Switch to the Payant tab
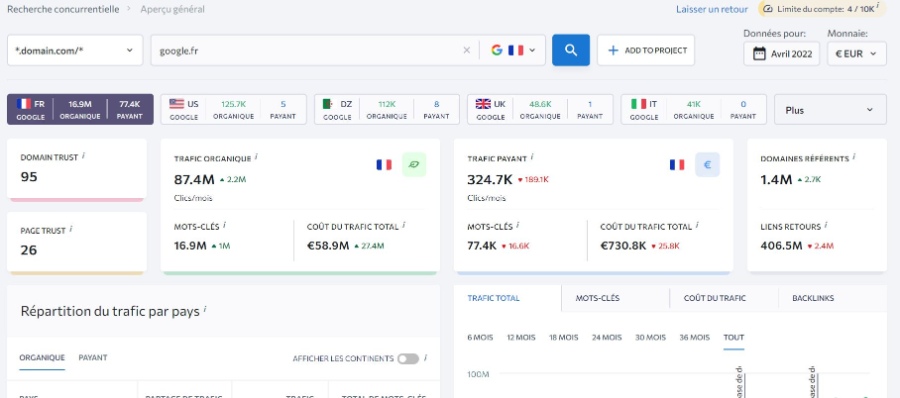Screen dimensions: 900x398 (x=93, y=357)
